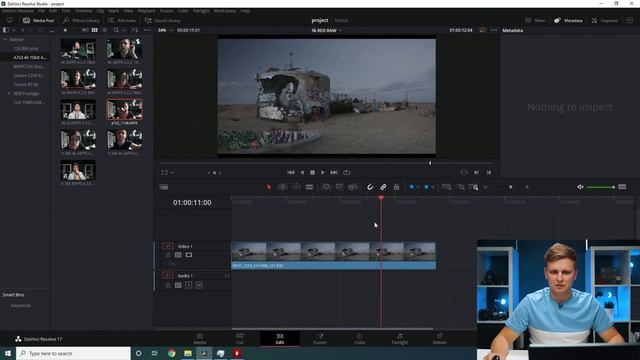Toggle Linked Selection chain icon
The height and width of the screenshot is (360, 640).
click(x=383, y=187)
